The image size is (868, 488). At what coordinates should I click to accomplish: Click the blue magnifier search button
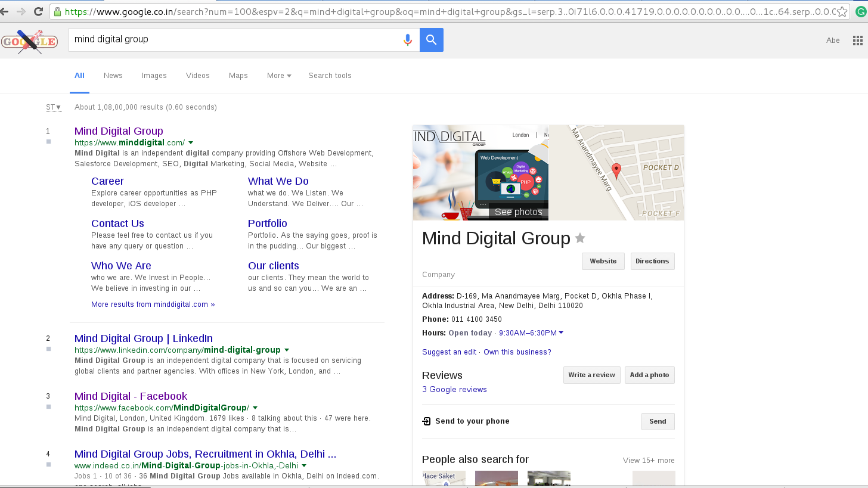click(432, 40)
